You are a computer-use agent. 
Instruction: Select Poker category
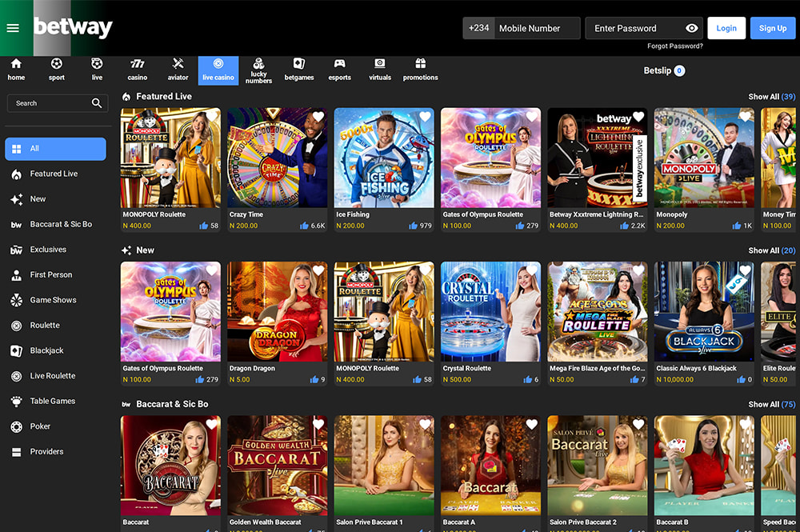[56, 426]
